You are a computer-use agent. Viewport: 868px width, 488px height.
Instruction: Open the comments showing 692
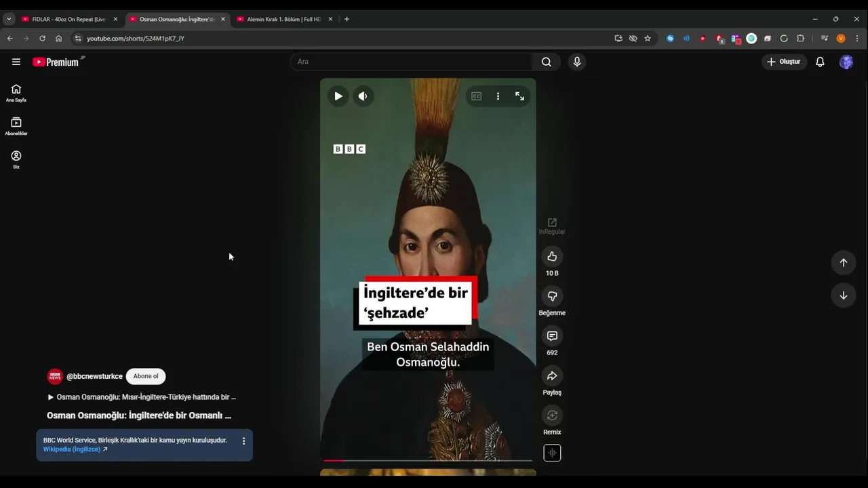click(x=552, y=336)
